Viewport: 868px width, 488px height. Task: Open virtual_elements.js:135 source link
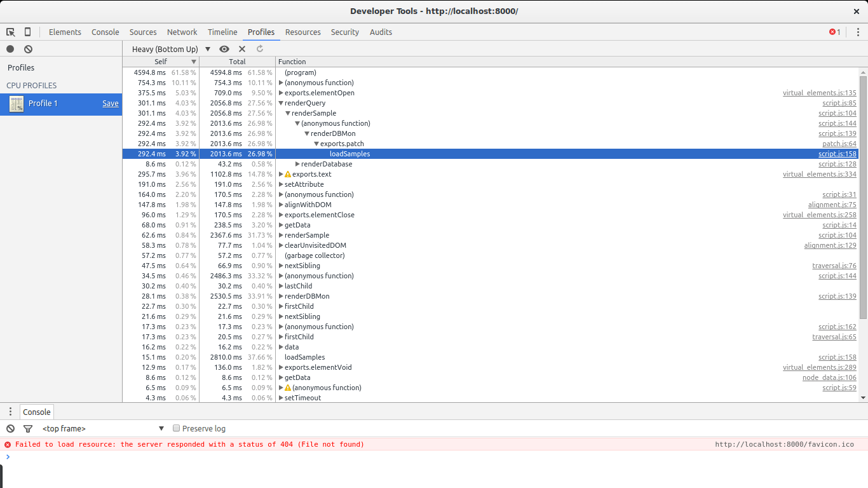click(x=820, y=93)
